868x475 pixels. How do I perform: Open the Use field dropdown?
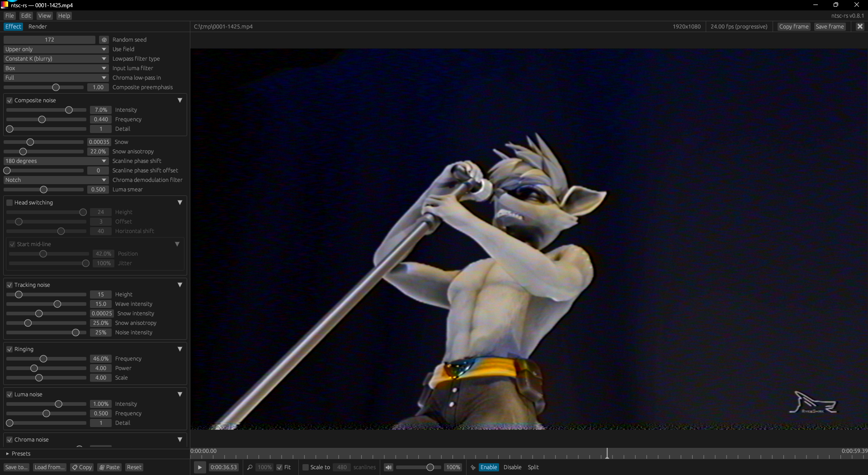(56, 49)
